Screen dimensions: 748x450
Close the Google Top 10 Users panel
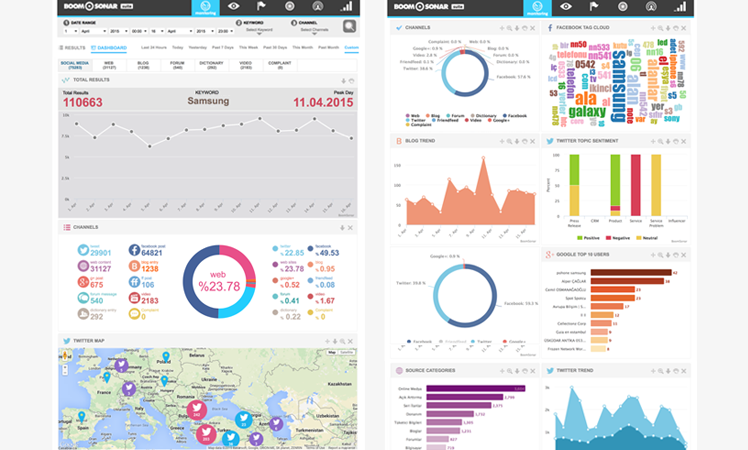point(684,255)
